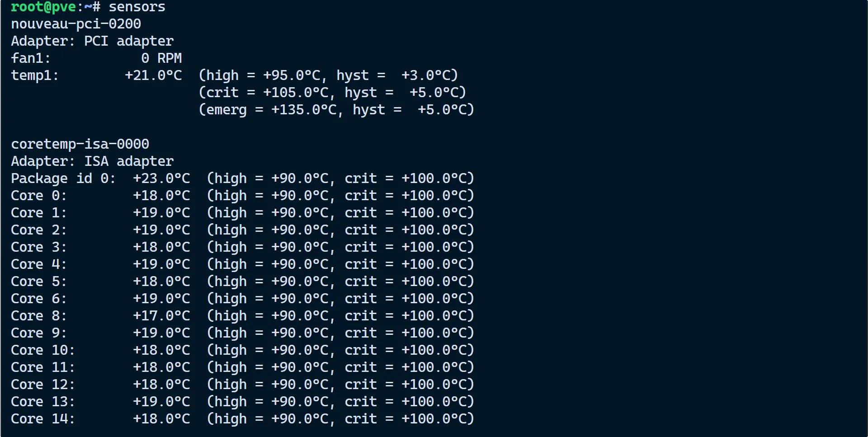Image resolution: width=868 pixels, height=437 pixels.
Task: Click the 'Core 0:' label
Action: tap(39, 196)
